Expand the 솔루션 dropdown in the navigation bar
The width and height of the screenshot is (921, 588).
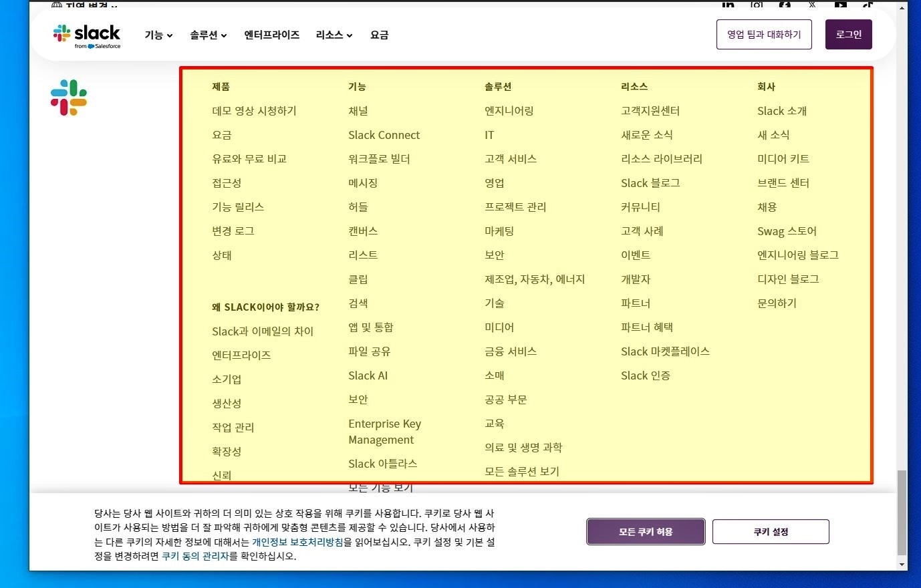[x=208, y=35]
